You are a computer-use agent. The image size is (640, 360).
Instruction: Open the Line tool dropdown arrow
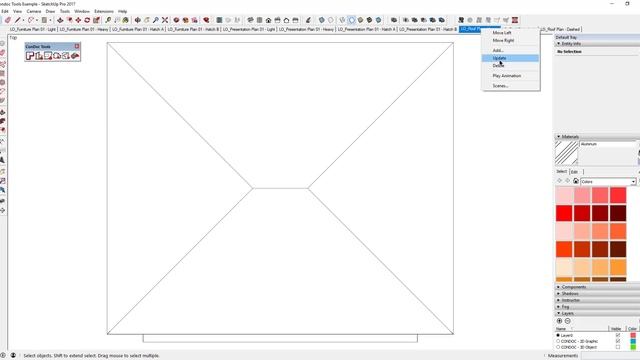(23, 20)
